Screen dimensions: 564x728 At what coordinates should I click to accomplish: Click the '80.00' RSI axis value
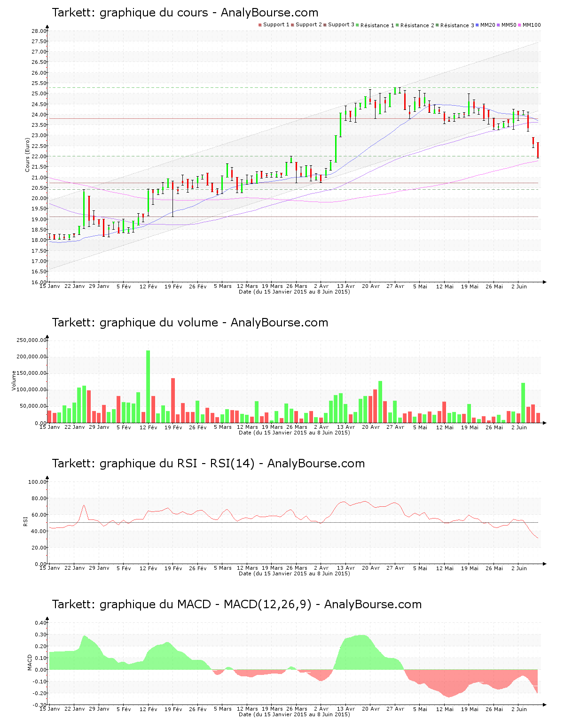coord(39,498)
